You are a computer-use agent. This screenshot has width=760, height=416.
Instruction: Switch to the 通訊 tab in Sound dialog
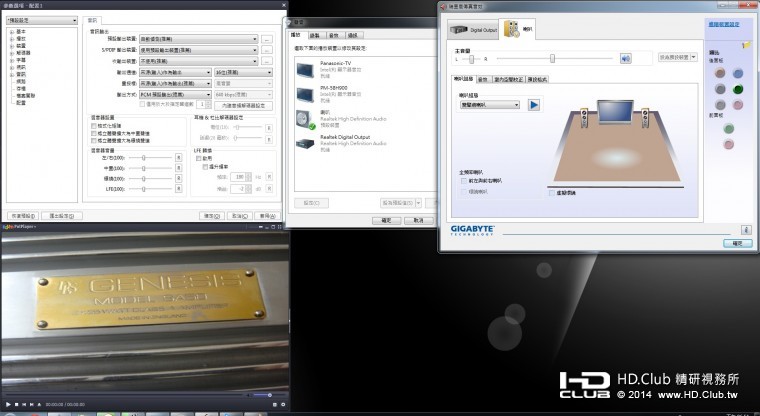pos(352,35)
